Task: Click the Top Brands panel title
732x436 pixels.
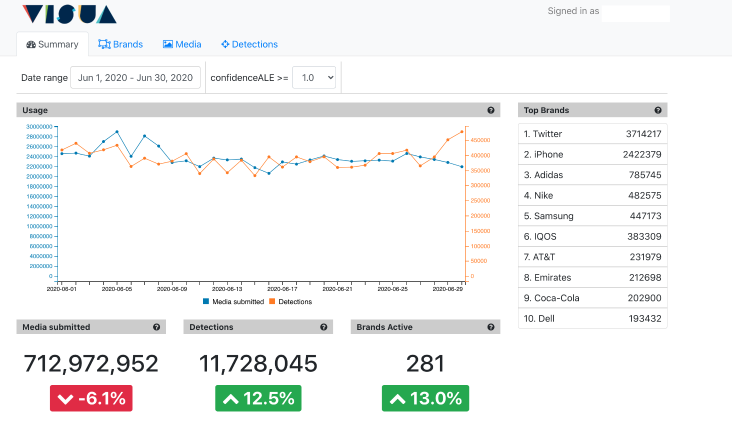Action: [546, 110]
